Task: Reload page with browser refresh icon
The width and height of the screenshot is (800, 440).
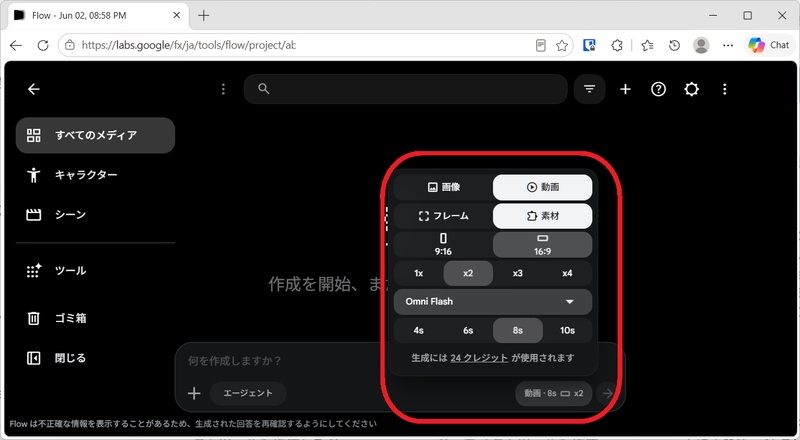Action: (43, 45)
